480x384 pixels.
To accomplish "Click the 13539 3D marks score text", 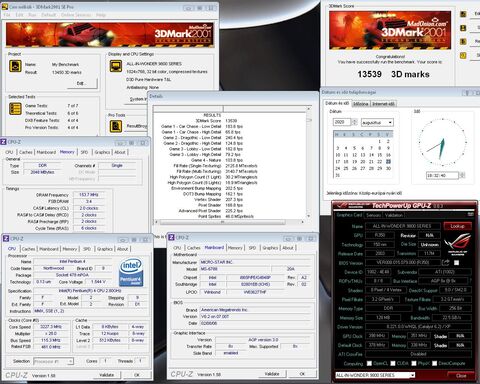I will point(393,74).
